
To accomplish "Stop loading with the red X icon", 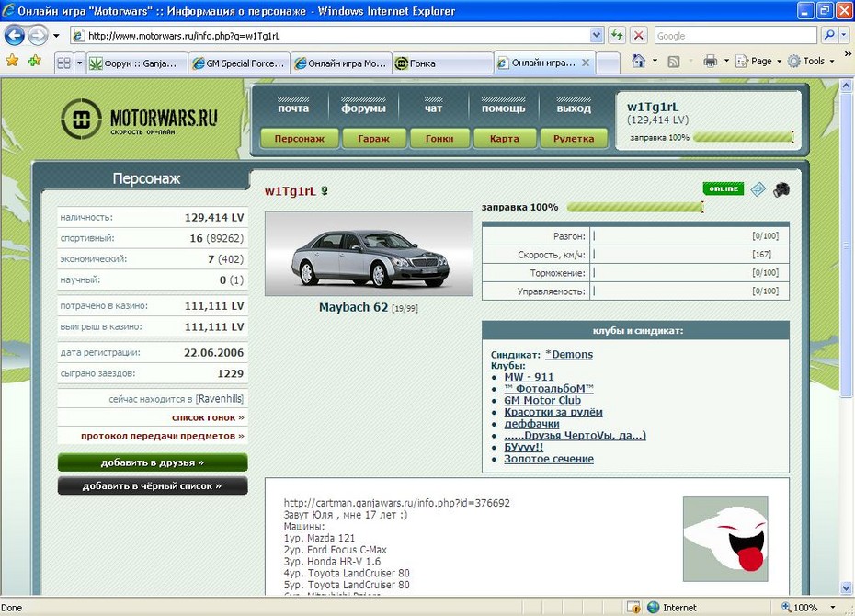I will (639, 36).
